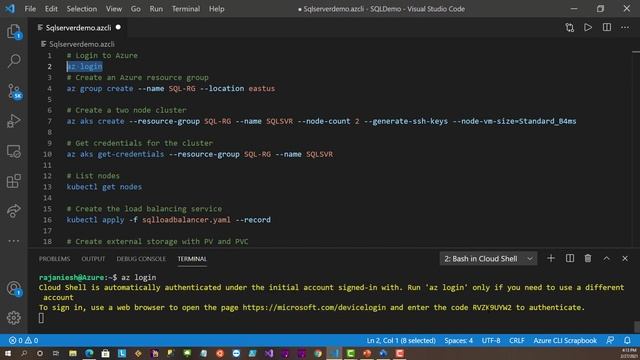This screenshot has height=360, width=640.
Task: Open the Search view in the activity bar
Action: (x=14, y=61)
